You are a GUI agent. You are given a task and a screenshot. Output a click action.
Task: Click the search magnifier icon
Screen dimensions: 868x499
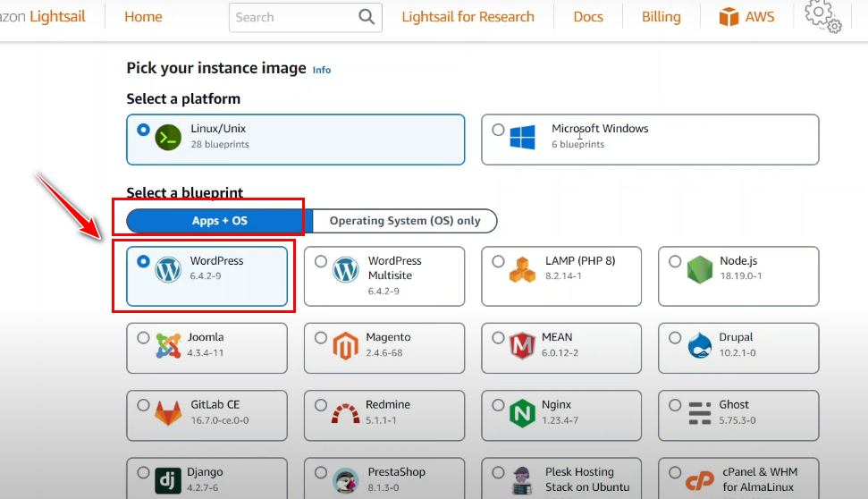[x=367, y=17]
